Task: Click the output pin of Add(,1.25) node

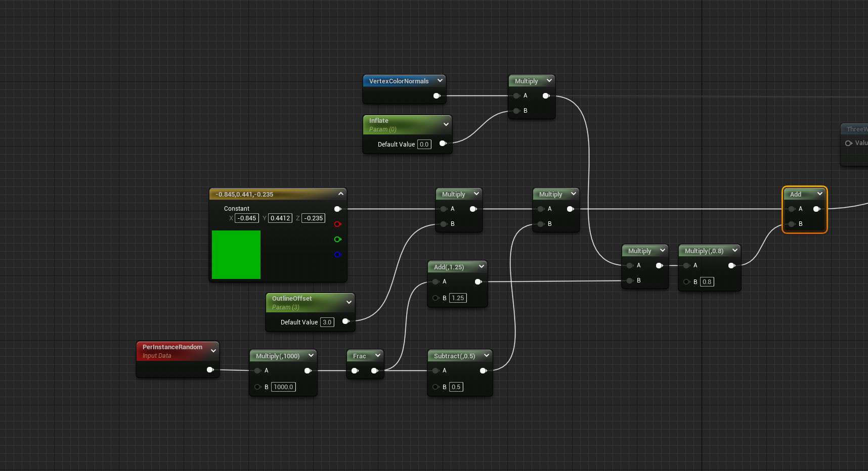Action: [478, 281]
